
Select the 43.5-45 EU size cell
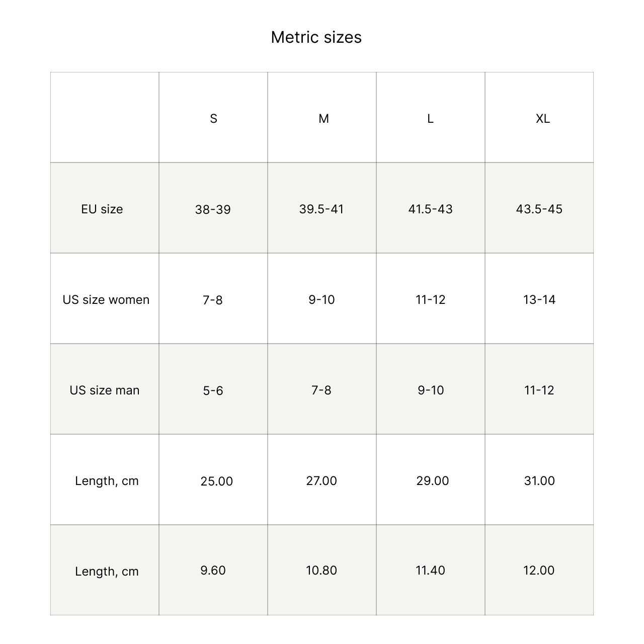[x=539, y=209]
